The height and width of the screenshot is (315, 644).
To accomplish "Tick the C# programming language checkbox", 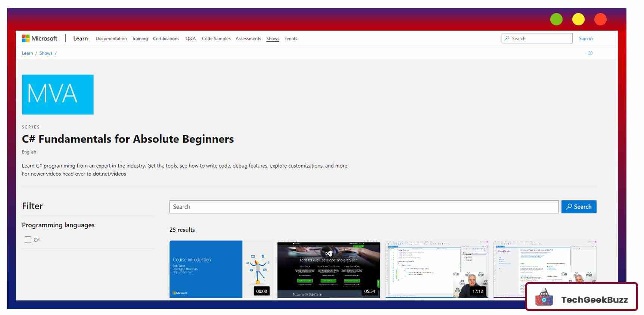I will pos(28,240).
